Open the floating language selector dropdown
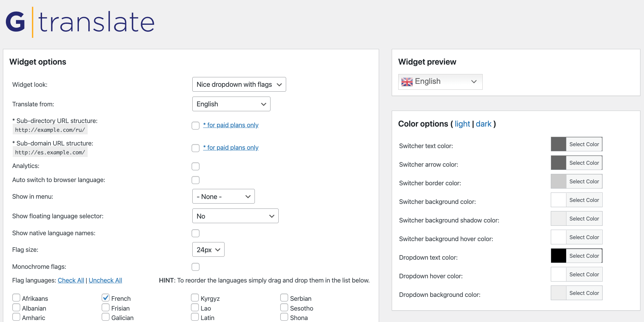The height and width of the screenshot is (322, 644). click(235, 216)
